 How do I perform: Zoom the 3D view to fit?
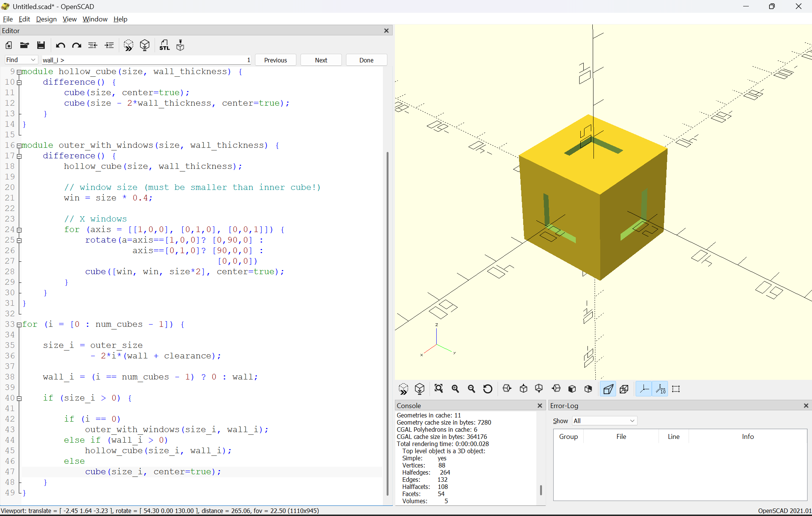[439, 389]
